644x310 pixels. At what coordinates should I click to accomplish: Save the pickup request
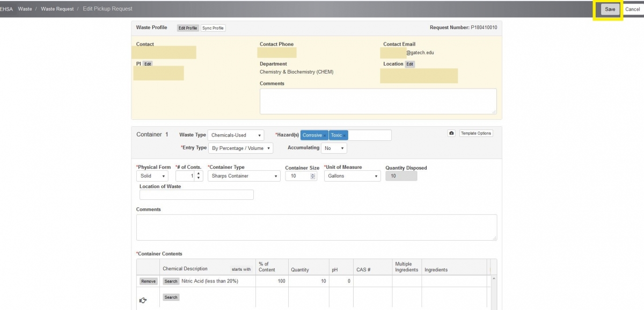tap(610, 9)
